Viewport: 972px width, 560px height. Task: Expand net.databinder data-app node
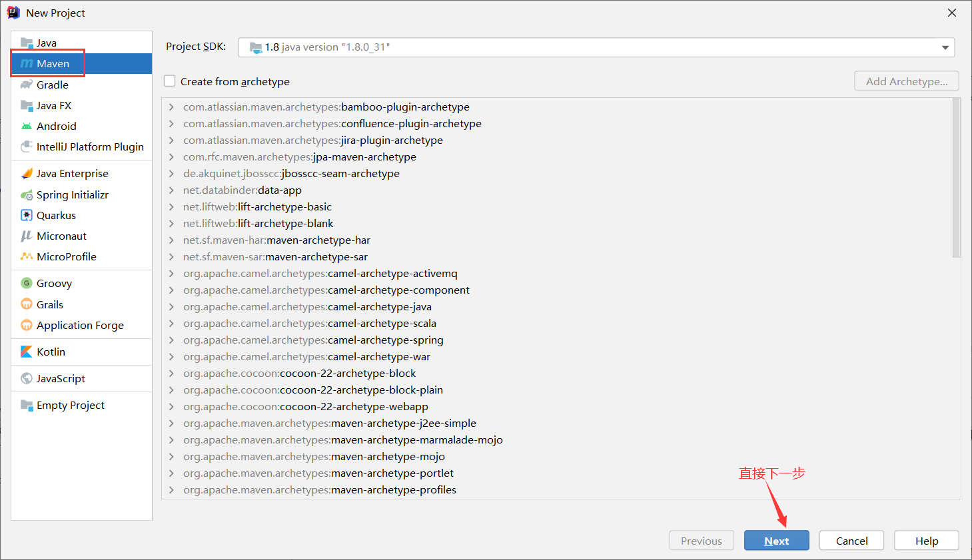(171, 190)
